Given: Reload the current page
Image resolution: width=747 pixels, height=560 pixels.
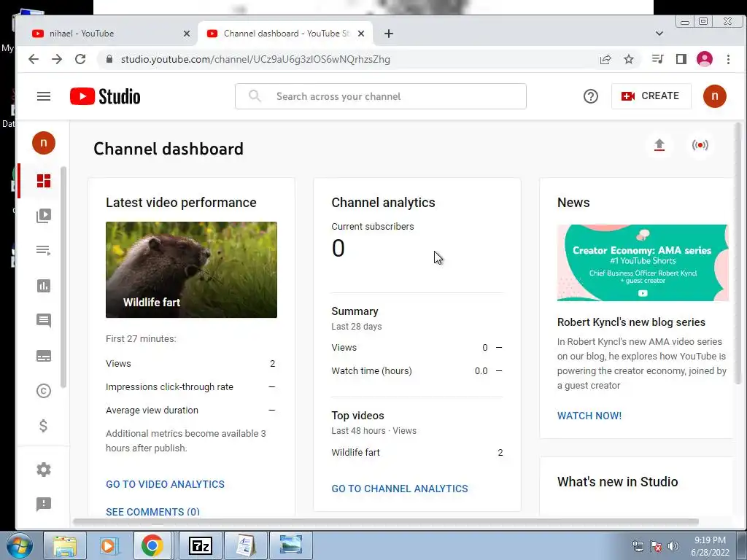Looking at the screenshot, I should tap(80, 59).
